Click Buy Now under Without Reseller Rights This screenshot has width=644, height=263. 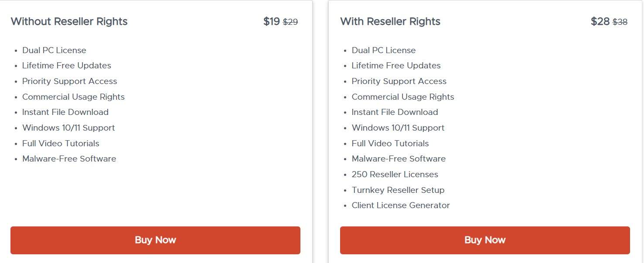155,240
